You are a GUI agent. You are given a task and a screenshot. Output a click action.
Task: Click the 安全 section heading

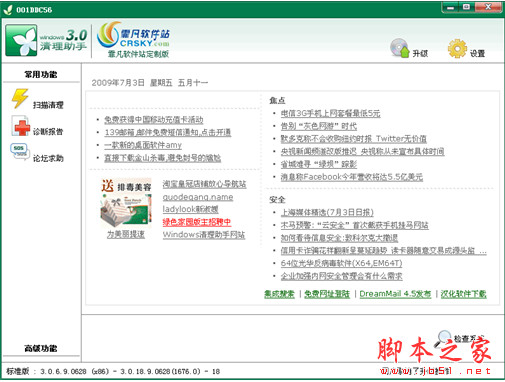tap(277, 199)
